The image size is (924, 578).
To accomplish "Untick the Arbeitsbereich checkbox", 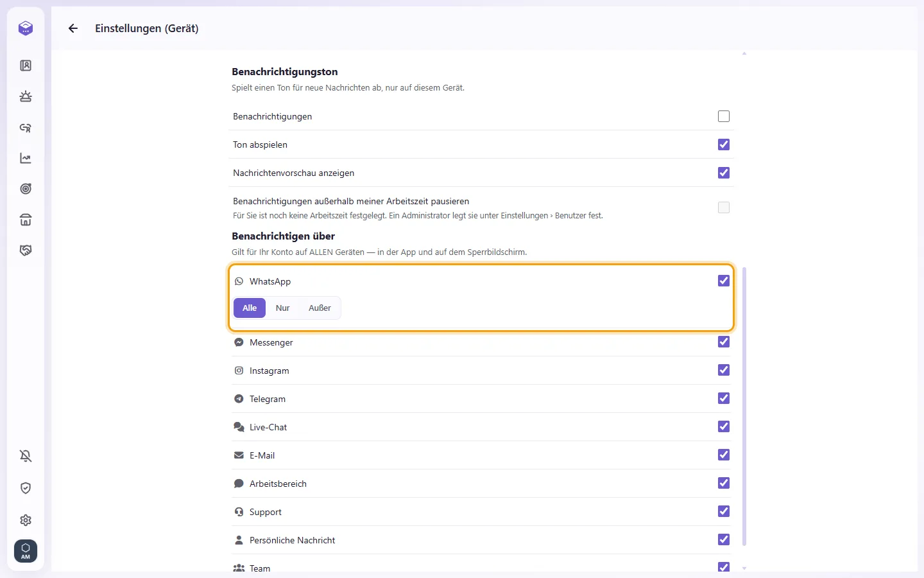I will pyautogui.click(x=724, y=483).
